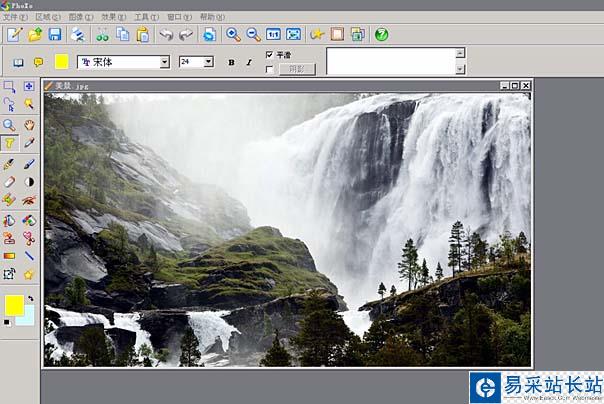Click the picture frame toolbar icon
The image size is (604, 404).
[337, 35]
